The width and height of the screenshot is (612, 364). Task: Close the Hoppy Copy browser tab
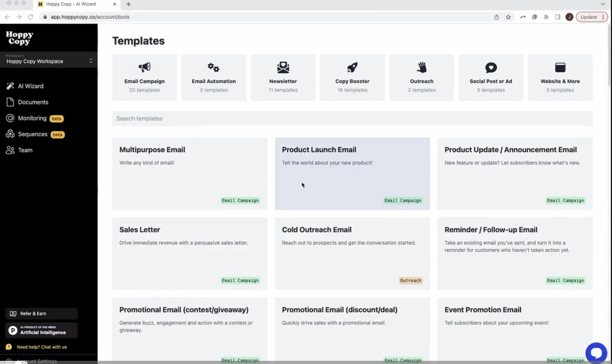[114, 4]
